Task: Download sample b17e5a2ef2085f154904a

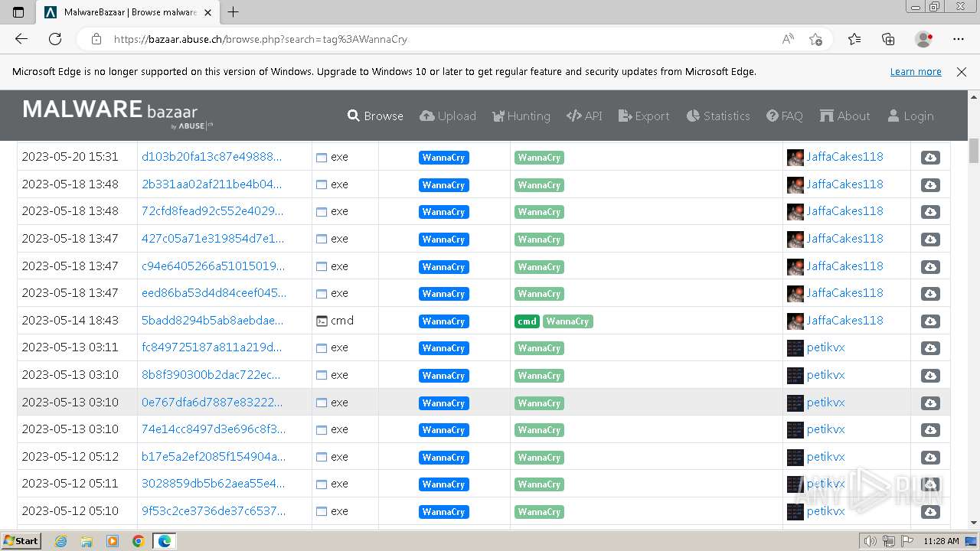Action: [x=930, y=458]
